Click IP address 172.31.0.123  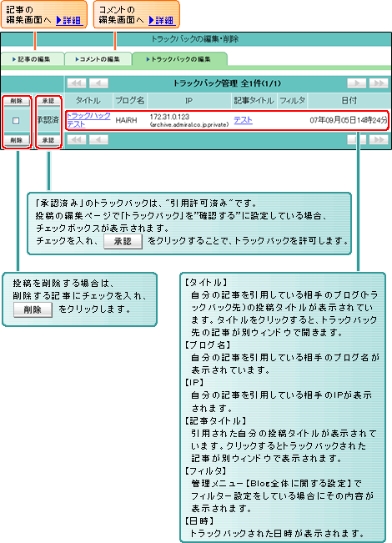point(169,117)
